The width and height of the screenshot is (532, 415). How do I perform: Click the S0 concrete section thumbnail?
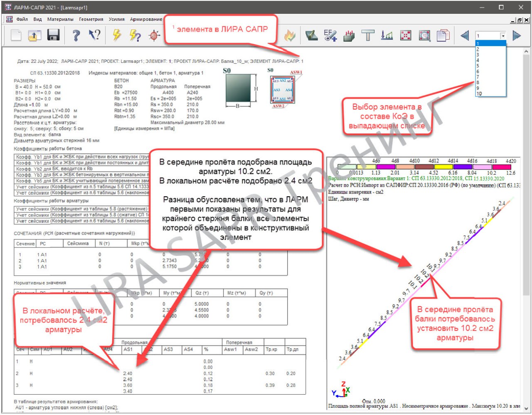click(x=239, y=89)
